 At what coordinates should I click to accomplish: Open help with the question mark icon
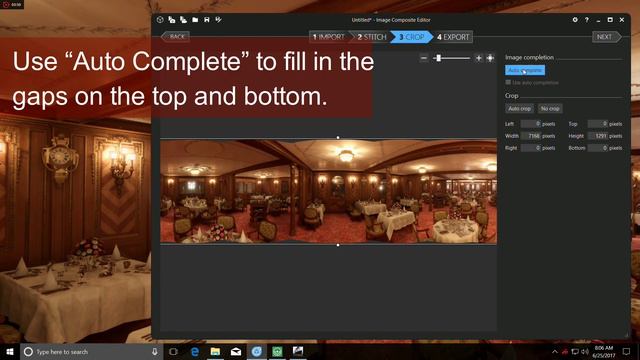pyautogui.click(x=587, y=20)
